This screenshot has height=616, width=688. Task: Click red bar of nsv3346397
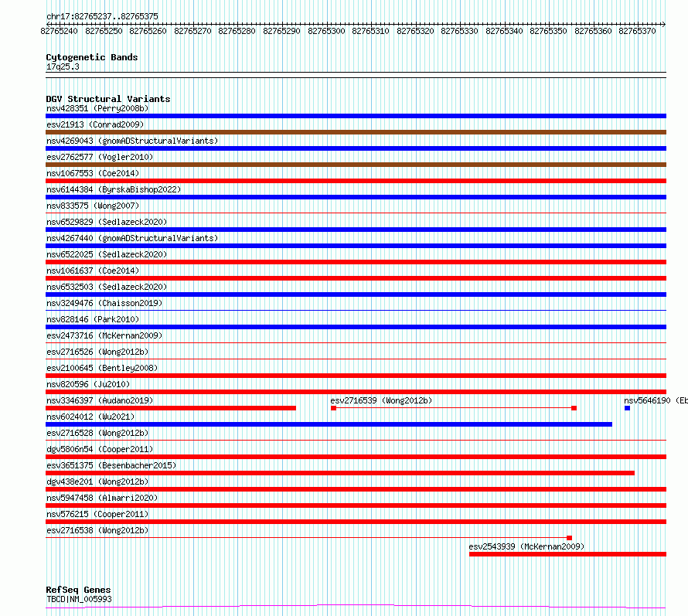[171, 408]
